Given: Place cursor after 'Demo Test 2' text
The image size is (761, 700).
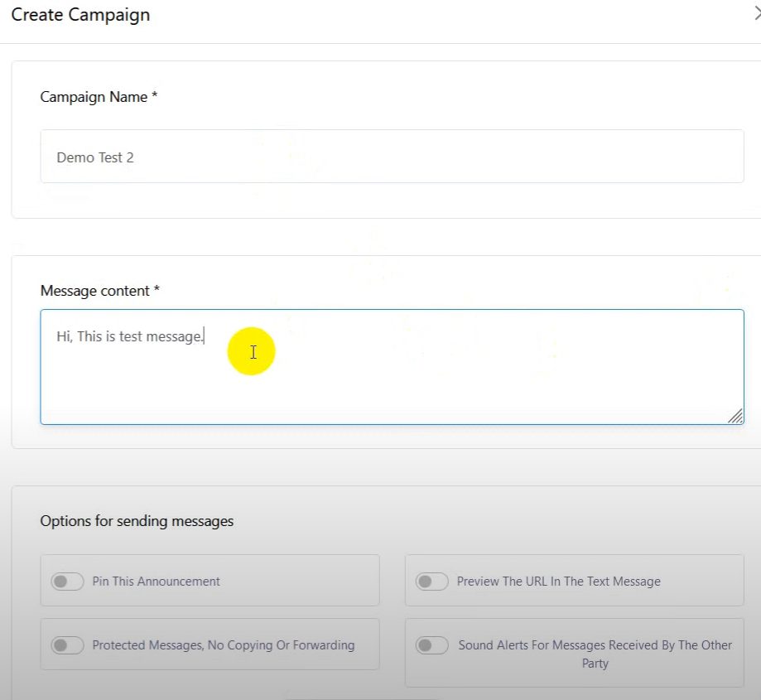Looking at the screenshot, I should [x=136, y=157].
